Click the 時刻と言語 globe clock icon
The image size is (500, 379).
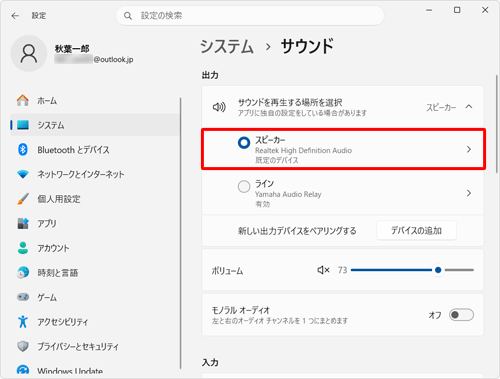[23, 273]
